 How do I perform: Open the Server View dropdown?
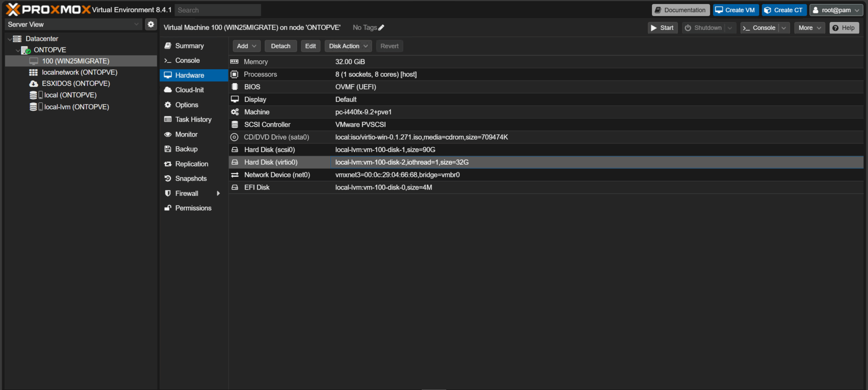(x=74, y=24)
